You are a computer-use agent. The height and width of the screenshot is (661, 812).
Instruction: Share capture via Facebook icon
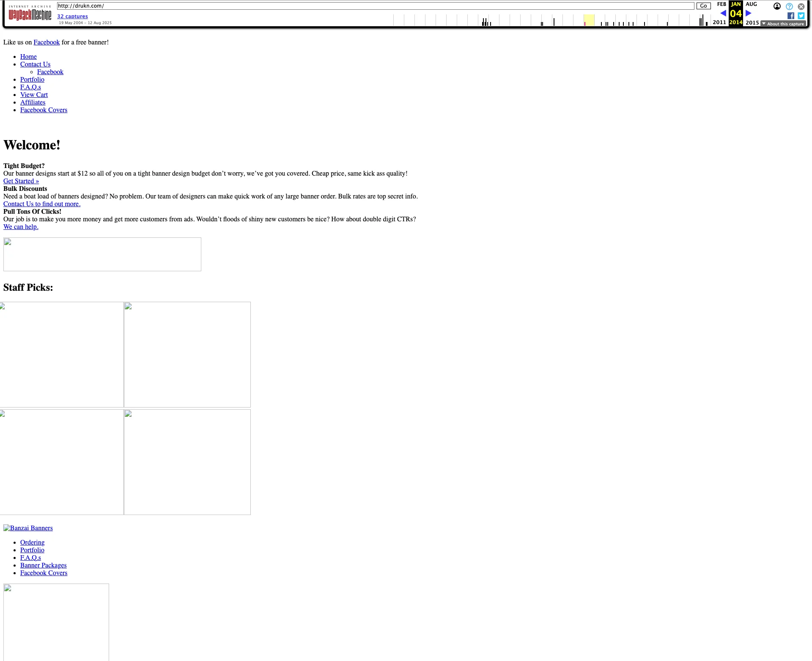point(790,16)
